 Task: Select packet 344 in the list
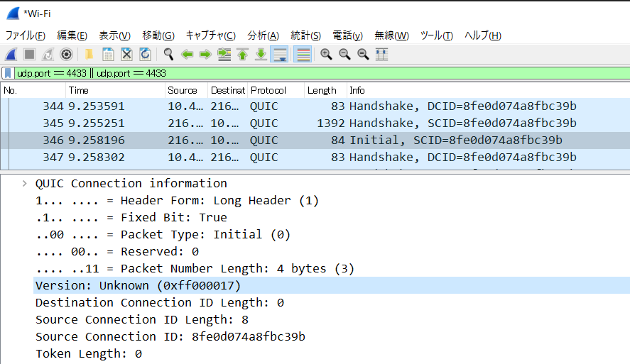tap(315, 106)
